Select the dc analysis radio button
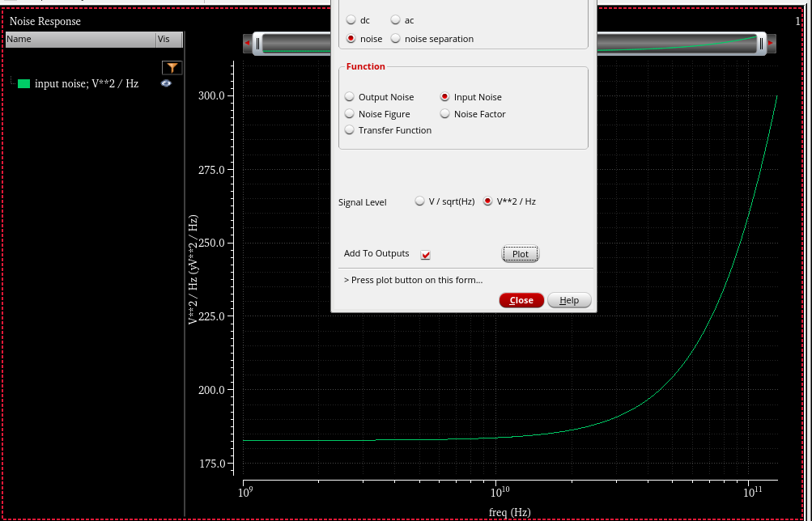This screenshot has height=521, width=812. click(351, 20)
